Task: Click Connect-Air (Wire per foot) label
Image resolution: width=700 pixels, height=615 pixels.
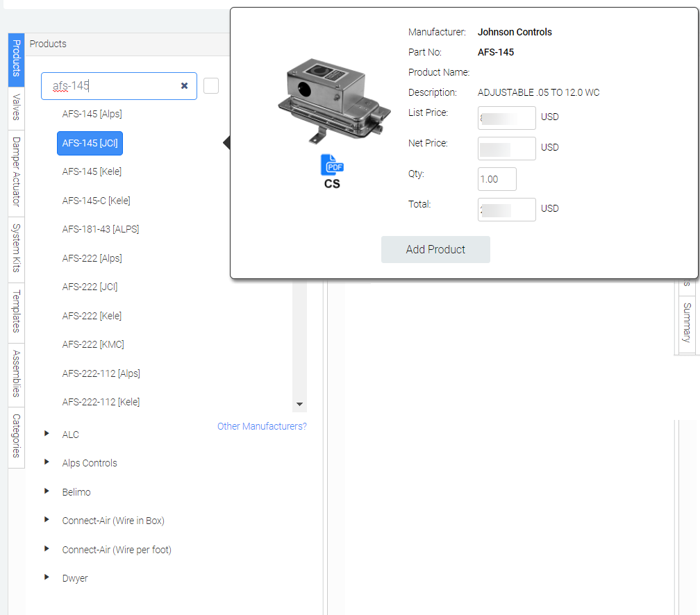Action: 117,549
